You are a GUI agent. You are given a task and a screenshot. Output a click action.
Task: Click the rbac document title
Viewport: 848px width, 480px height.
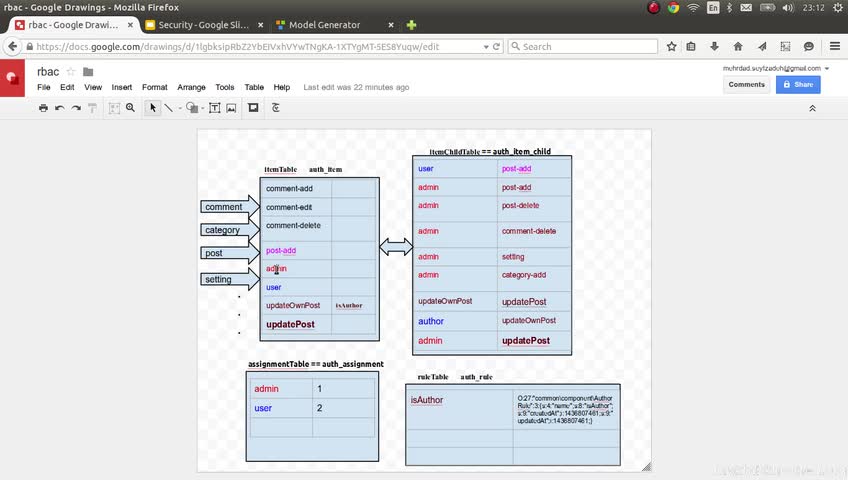click(48, 71)
